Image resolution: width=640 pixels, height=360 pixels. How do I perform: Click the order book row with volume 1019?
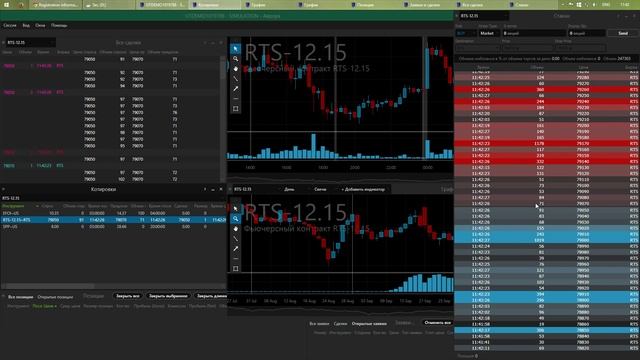(x=546, y=240)
